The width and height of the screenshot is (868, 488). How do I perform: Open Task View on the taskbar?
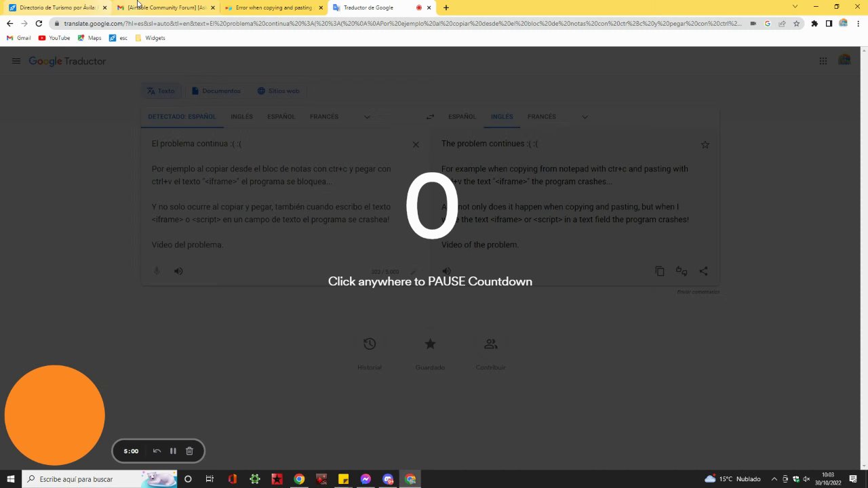pos(210,479)
